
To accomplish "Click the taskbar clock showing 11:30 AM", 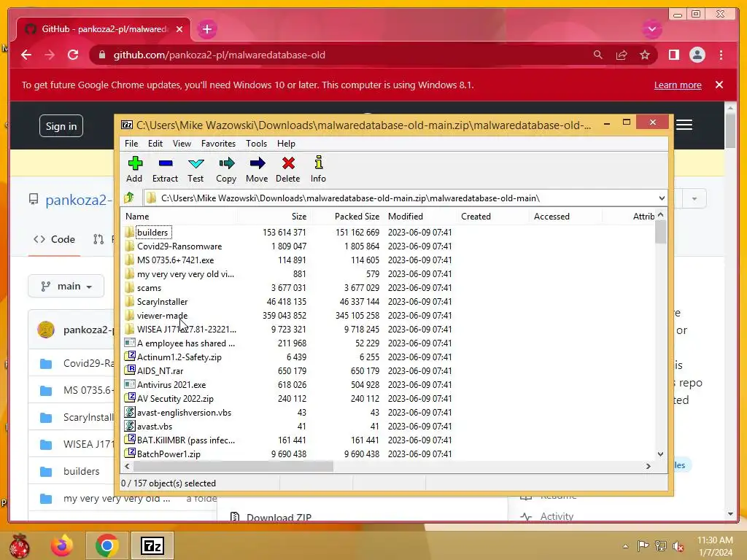I will click(715, 540).
